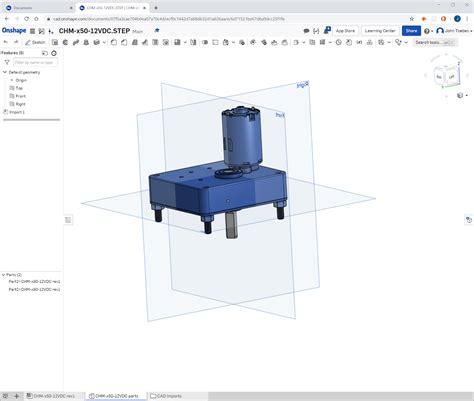
Task: Select the Draft tool
Action: (x=135, y=42)
